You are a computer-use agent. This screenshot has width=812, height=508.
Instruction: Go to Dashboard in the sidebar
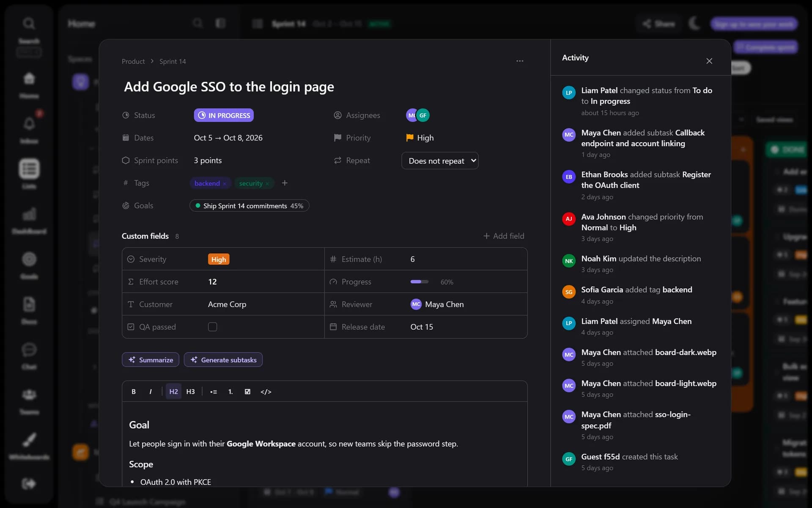(x=29, y=220)
